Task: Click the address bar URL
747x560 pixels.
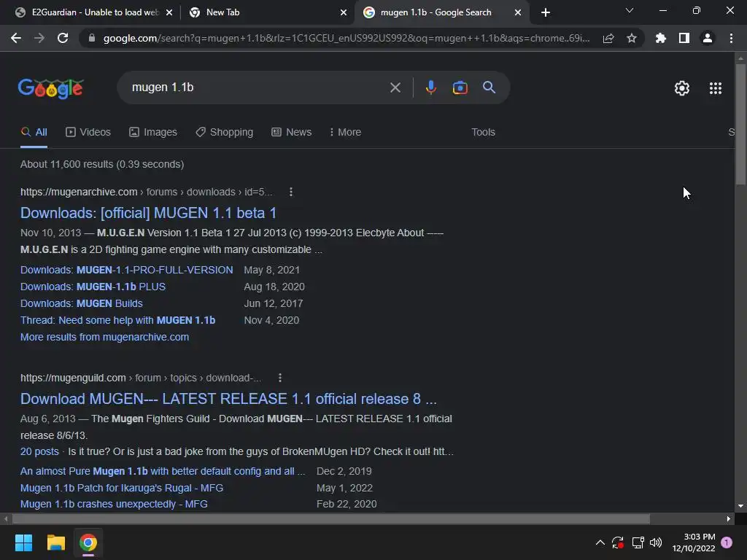Action: [x=347, y=38]
